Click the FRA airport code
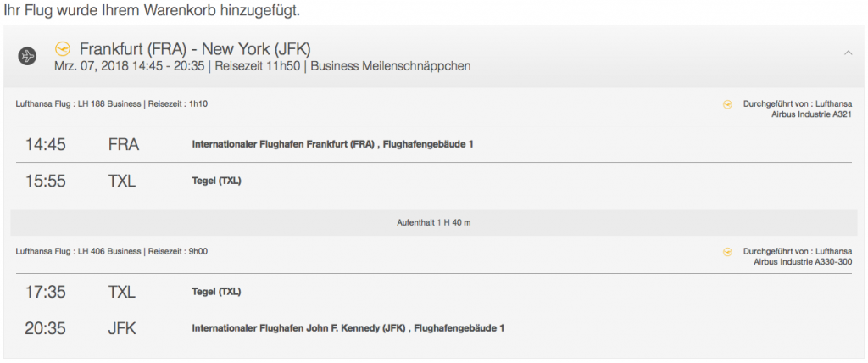868x363 pixels. 124,144
